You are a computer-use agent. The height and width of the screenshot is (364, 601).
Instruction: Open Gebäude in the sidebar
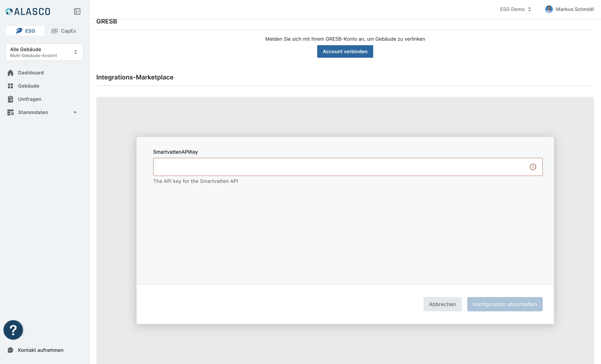(29, 86)
